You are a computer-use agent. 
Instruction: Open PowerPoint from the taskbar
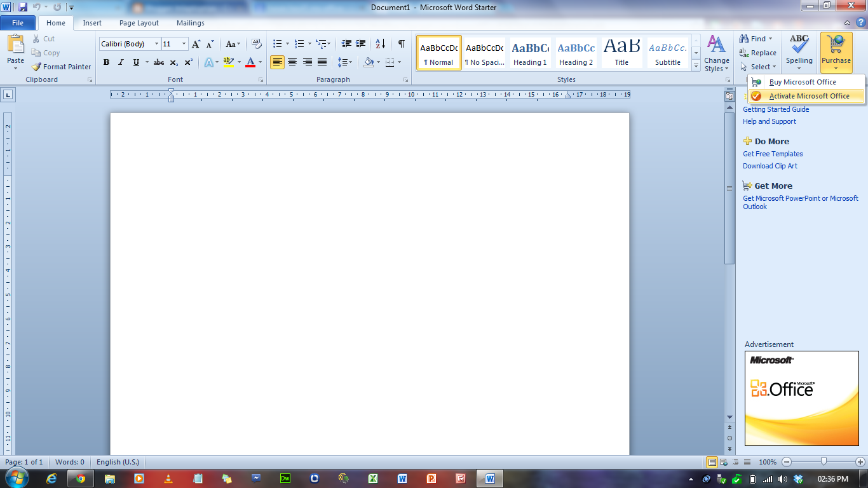click(431, 478)
